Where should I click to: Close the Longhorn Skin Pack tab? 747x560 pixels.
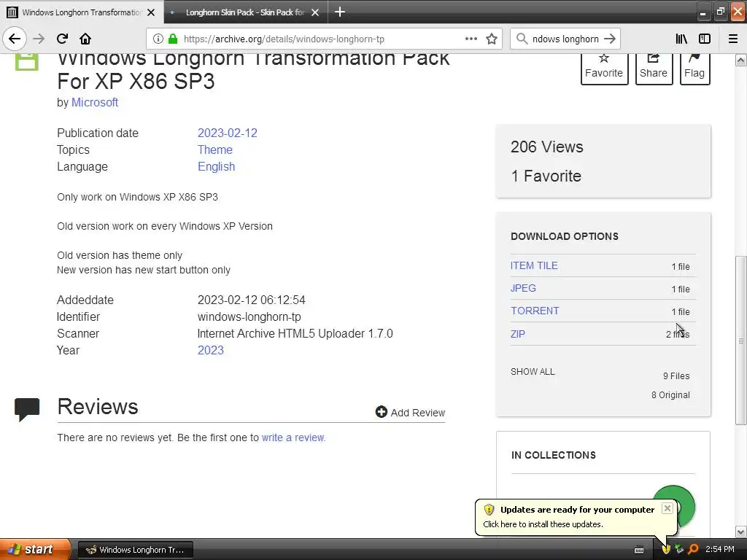click(315, 12)
